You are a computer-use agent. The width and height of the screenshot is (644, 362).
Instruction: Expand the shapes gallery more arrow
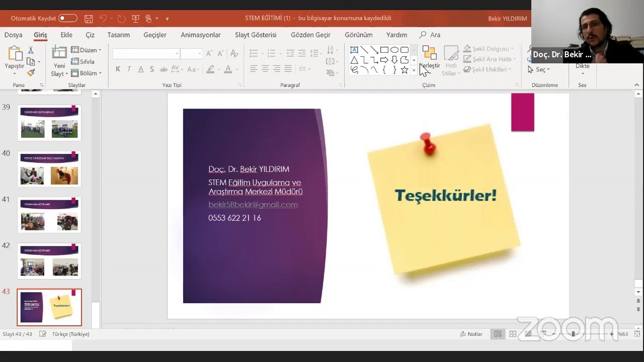tap(414, 70)
